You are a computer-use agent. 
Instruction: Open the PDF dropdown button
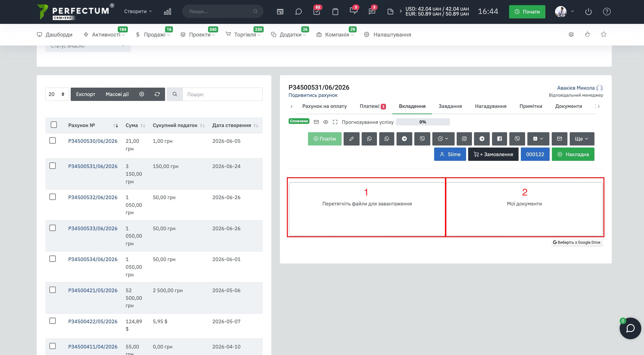pos(538,139)
